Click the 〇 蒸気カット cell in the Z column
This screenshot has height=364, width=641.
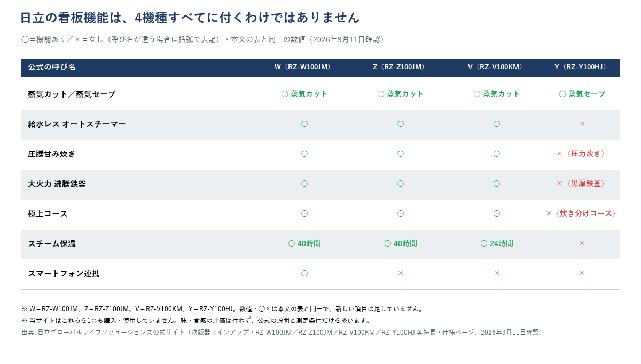click(401, 94)
